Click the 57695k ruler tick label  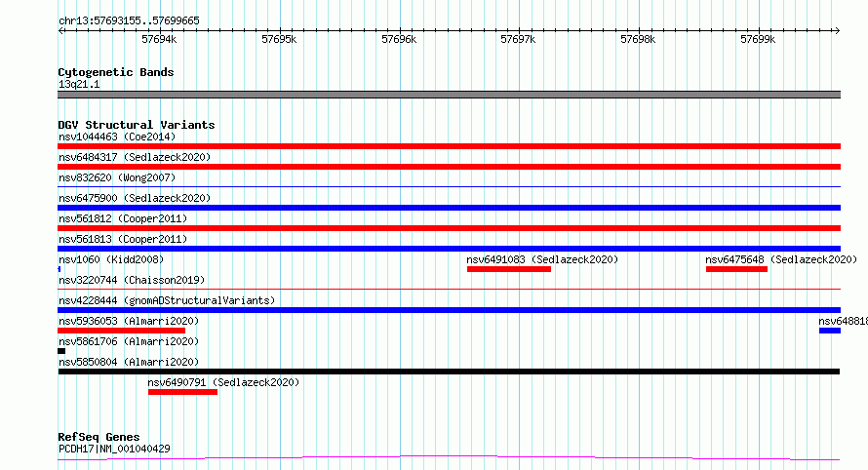[x=279, y=39]
